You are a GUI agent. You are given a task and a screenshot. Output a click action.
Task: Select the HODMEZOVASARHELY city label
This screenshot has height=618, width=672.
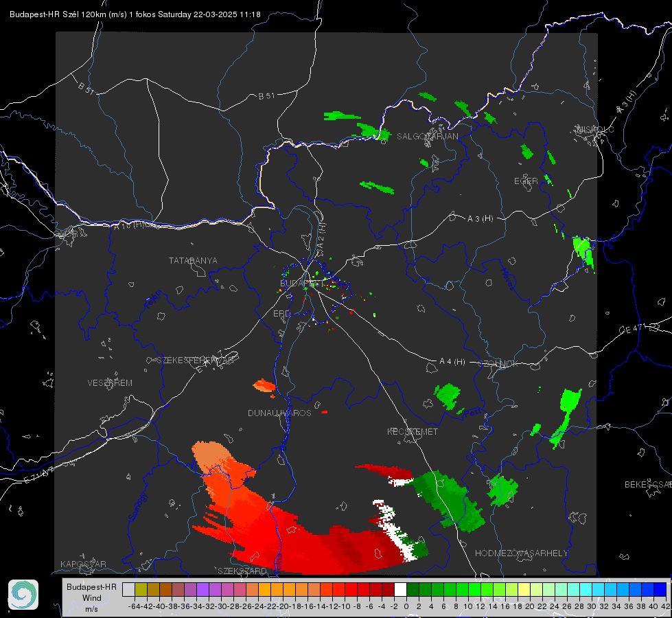[521, 553]
